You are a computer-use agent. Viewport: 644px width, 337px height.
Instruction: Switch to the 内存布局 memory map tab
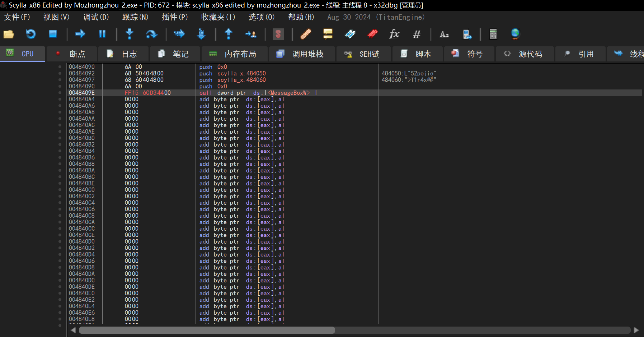click(x=235, y=54)
